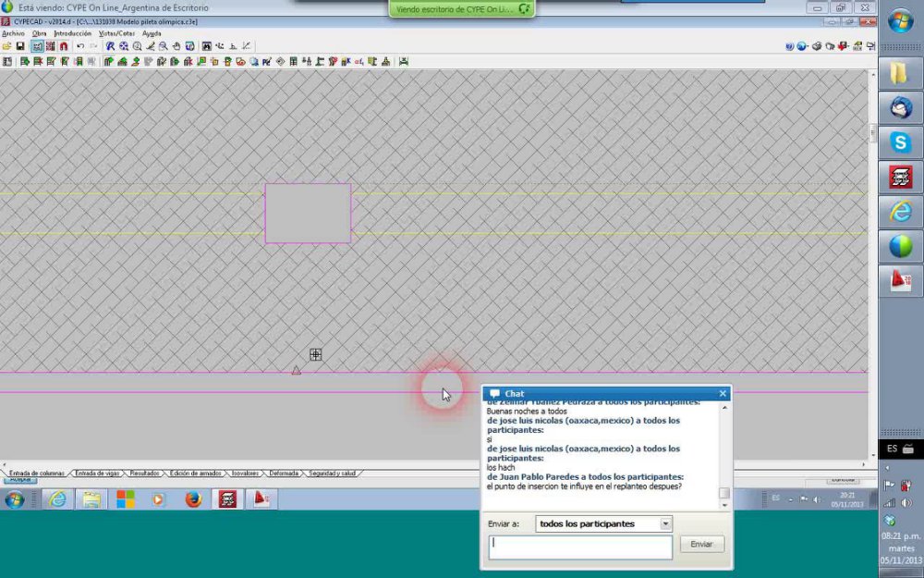Viewport: 924px width, 578px height.
Task: Click first icon of the second toolbar row
Action: pos(7,61)
